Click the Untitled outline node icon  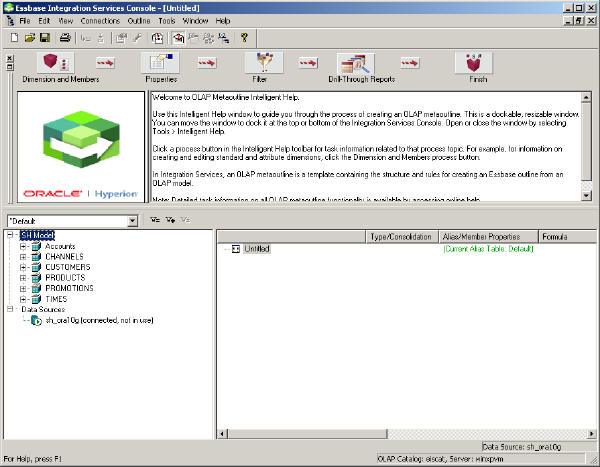tap(236, 249)
